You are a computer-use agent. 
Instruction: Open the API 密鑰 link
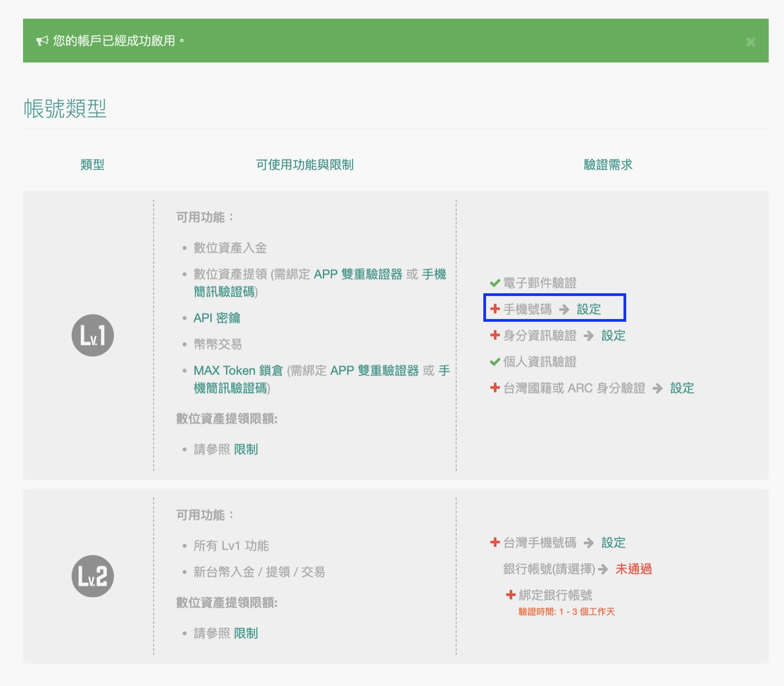217,318
